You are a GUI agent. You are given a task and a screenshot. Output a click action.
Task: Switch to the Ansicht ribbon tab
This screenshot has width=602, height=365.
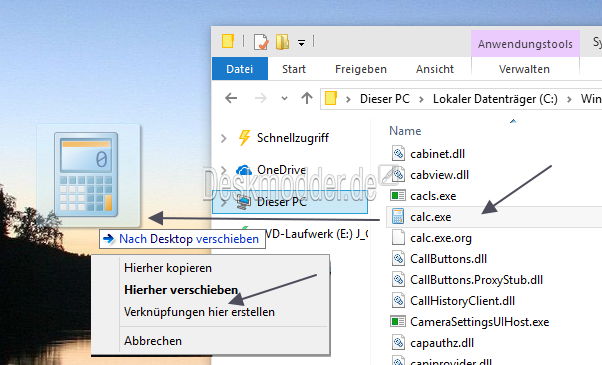435,69
